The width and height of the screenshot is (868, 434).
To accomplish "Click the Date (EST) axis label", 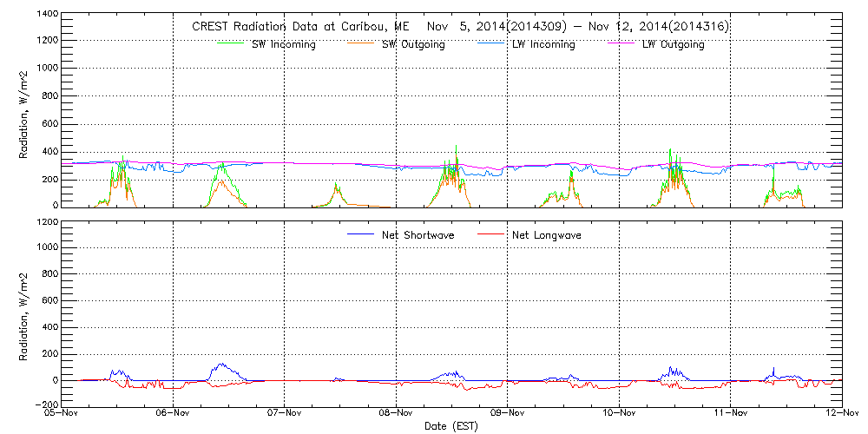I will (x=452, y=426).
